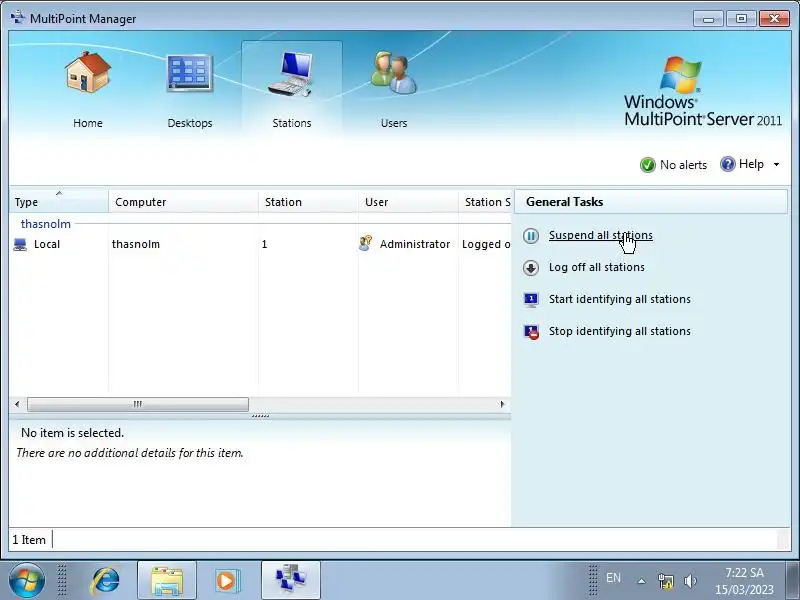This screenshot has height=600, width=800.
Task: Open Windows Media Player taskbar icon
Action: pyautogui.click(x=226, y=581)
